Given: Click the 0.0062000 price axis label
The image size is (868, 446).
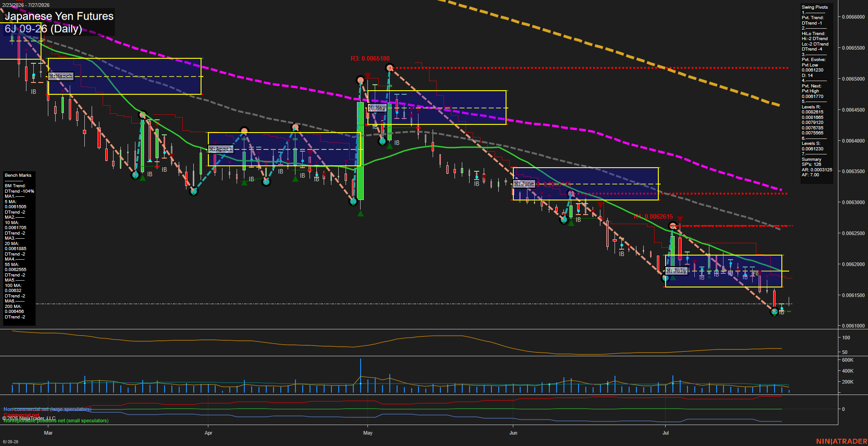Looking at the screenshot, I should click(853, 264).
